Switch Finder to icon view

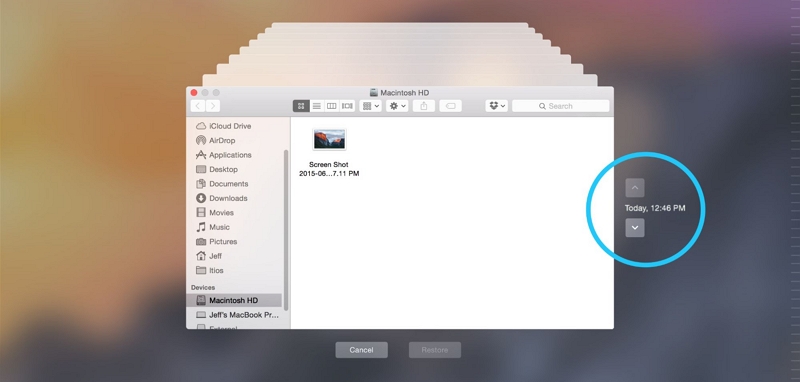coord(301,106)
